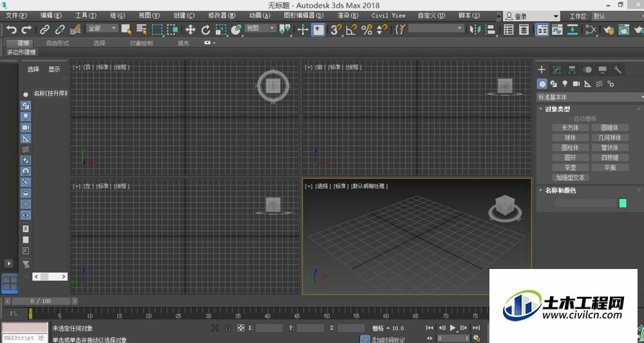The width and height of the screenshot is (644, 343).
Task: Click the Select and Place tool
Action: coord(236,30)
